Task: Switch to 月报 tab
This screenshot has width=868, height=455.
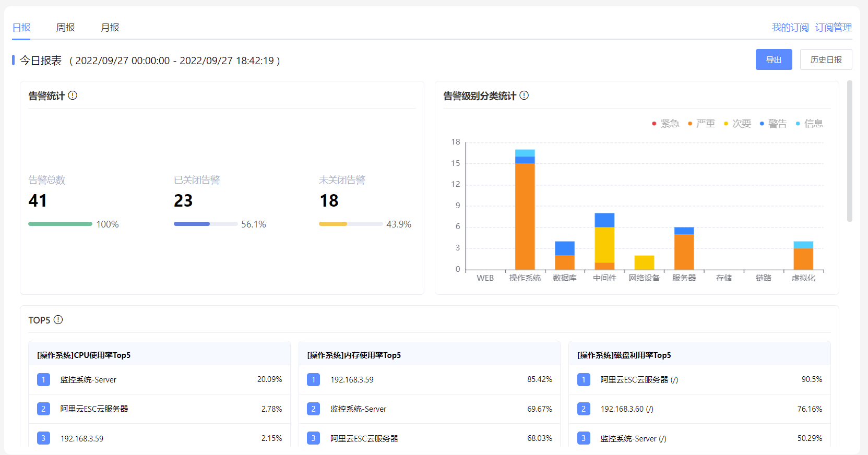Action: (110, 28)
